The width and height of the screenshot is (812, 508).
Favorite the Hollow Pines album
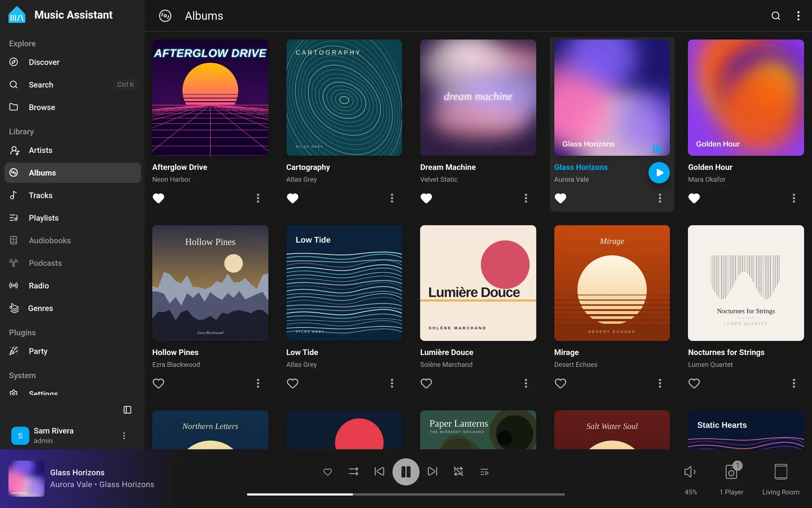(x=158, y=383)
